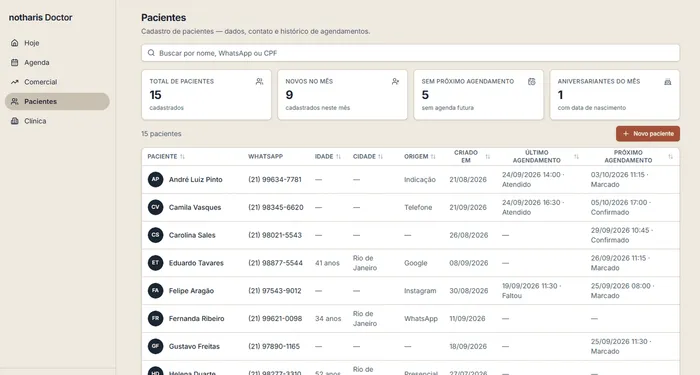700x375 pixels.
Task: Sort by Idade column arrows
Action: 338,157
